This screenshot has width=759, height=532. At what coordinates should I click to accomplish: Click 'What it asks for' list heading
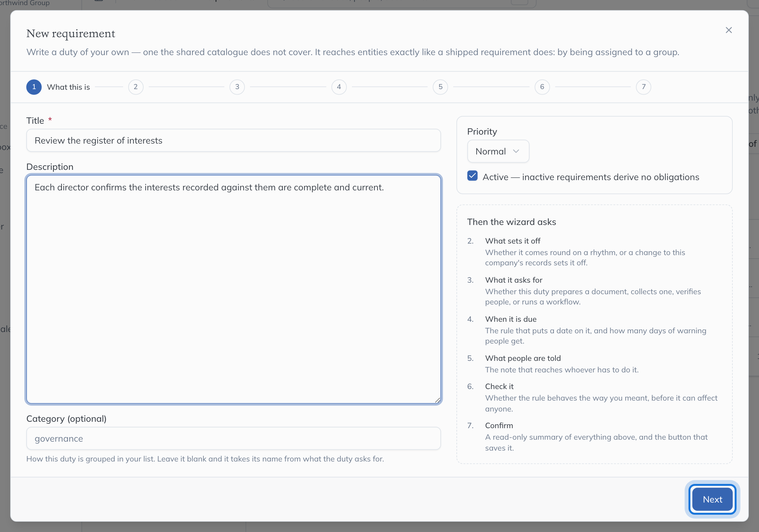pos(514,280)
